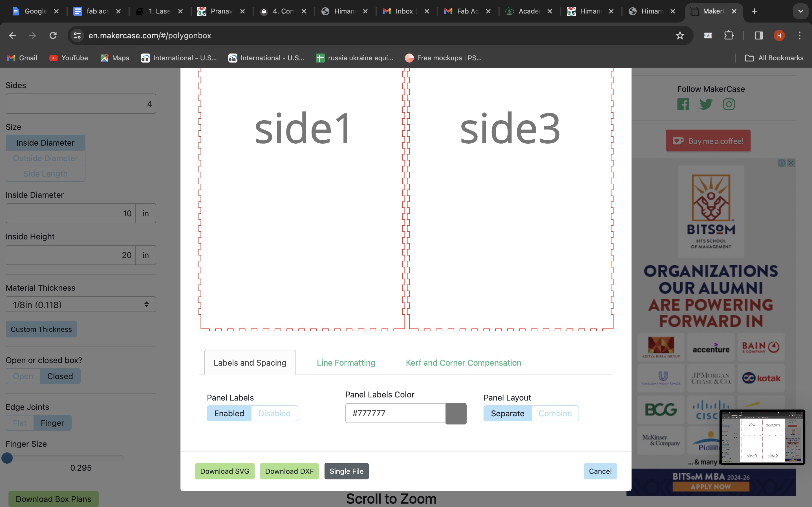
Task: Open MakerCase Instagram icon
Action: 729,104
